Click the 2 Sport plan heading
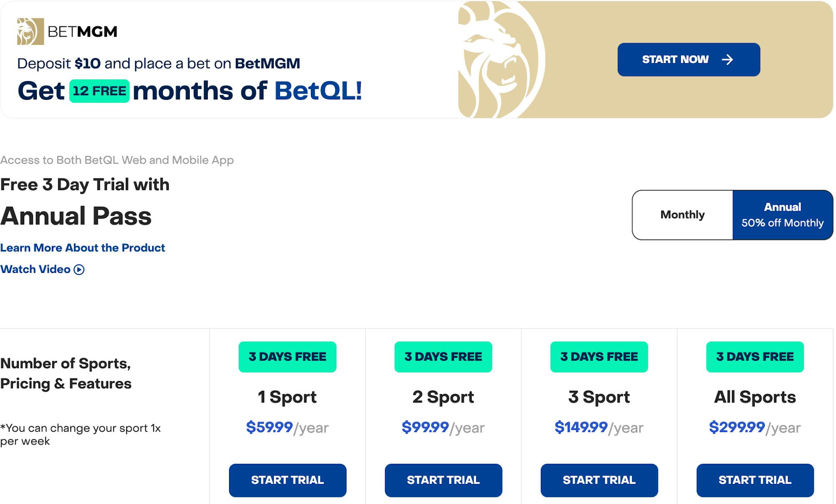Viewport: 836px width, 504px height. click(x=443, y=397)
